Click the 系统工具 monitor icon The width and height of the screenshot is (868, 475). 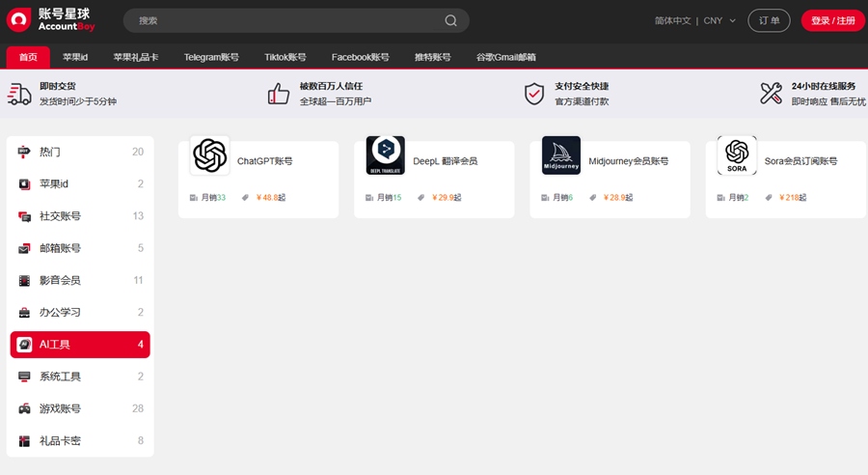[x=24, y=377]
